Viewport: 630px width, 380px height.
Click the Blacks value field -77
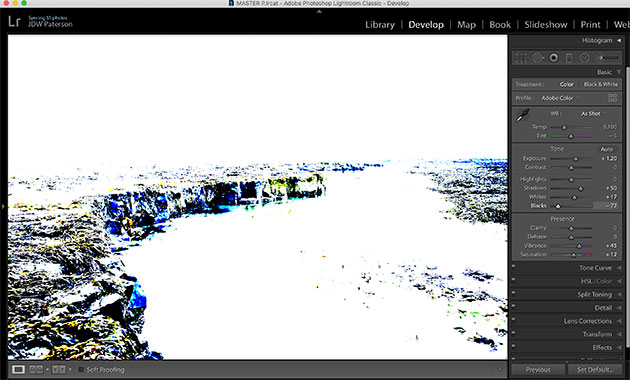pos(606,206)
